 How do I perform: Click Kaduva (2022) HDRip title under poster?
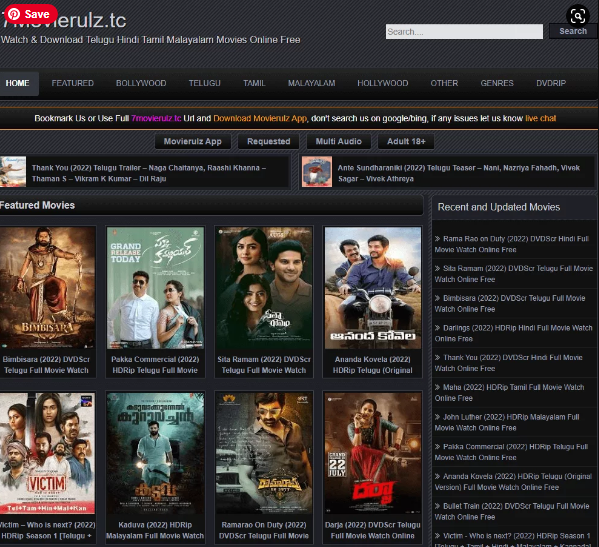[155, 530]
